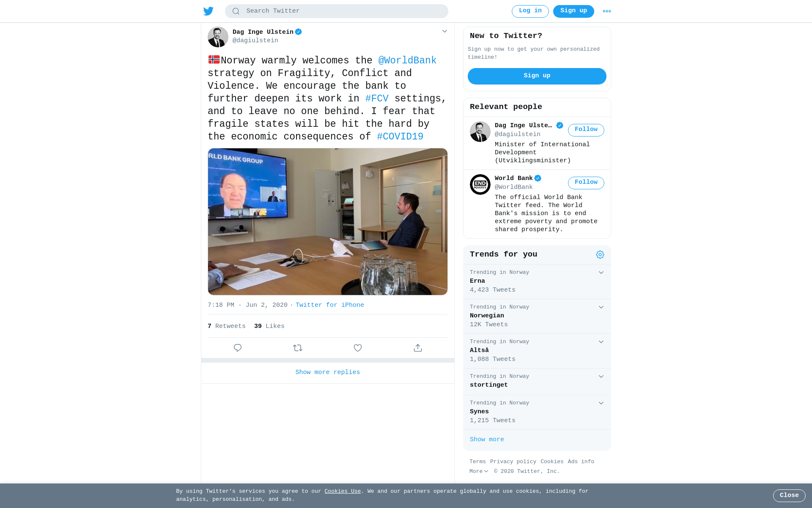Open the More footer dropdown

(x=479, y=471)
